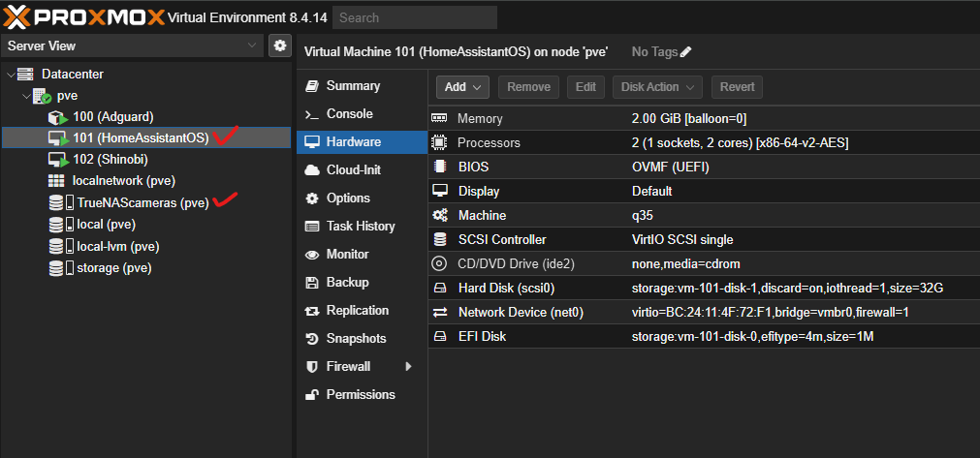Switch to the Snapshots section
Image resolution: width=980 pixels, height=458 pixels.
(356, 339)
